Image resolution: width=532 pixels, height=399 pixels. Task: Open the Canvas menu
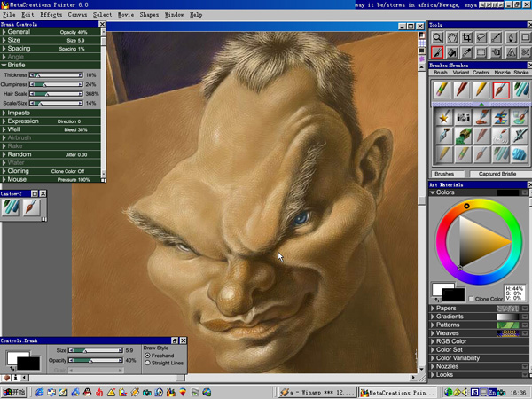[x=77, y=15]
